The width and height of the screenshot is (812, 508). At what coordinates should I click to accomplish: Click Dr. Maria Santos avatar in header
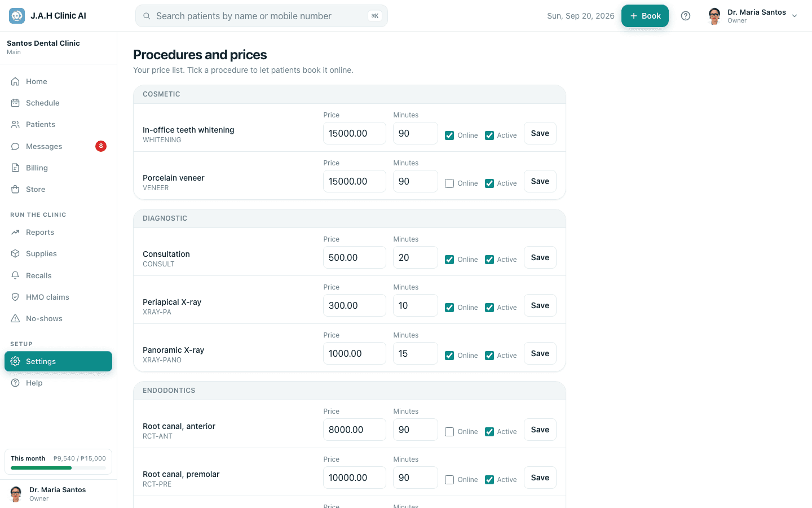coord(714,16)
